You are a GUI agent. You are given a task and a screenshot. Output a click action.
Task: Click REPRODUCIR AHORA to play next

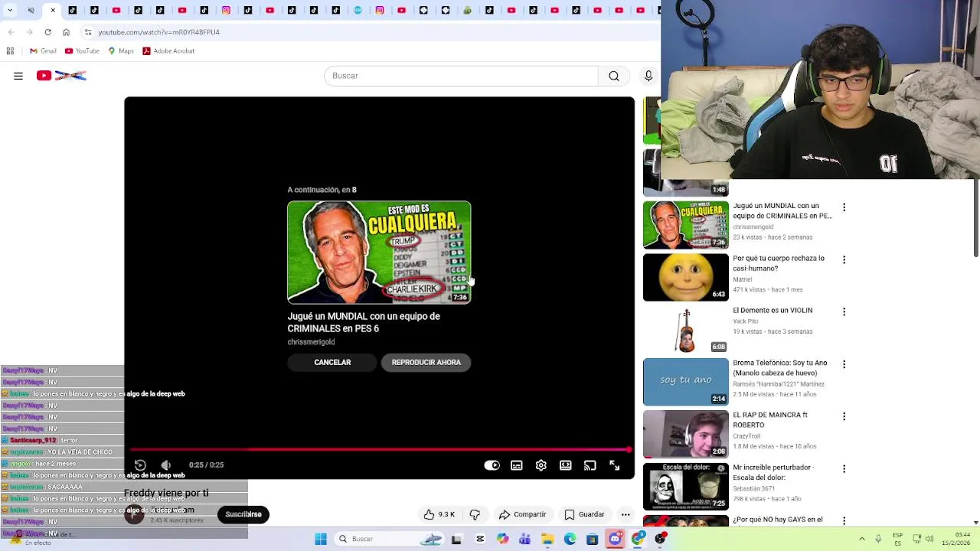point(426,363)
